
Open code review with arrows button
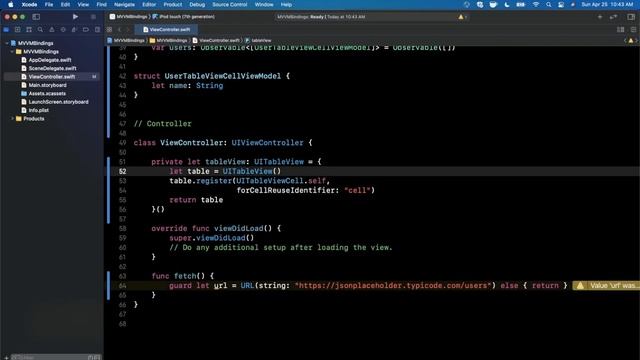tap(613, 17)
